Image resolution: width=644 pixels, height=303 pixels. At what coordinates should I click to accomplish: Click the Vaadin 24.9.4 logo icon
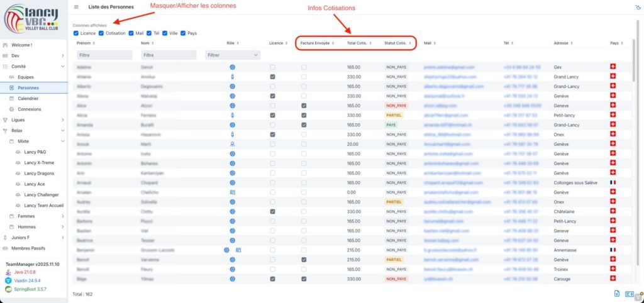coord(8,280)
